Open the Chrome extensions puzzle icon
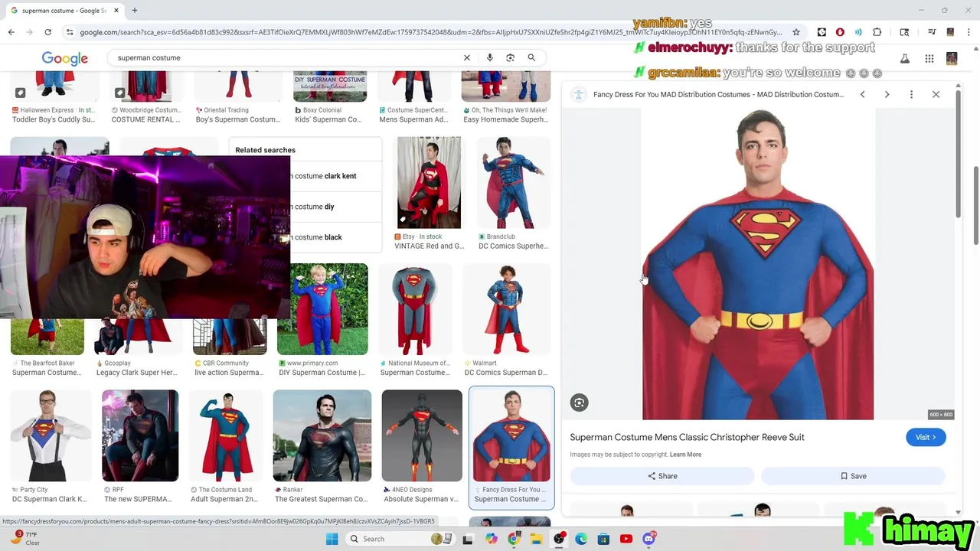 click(x=877, y=32)
